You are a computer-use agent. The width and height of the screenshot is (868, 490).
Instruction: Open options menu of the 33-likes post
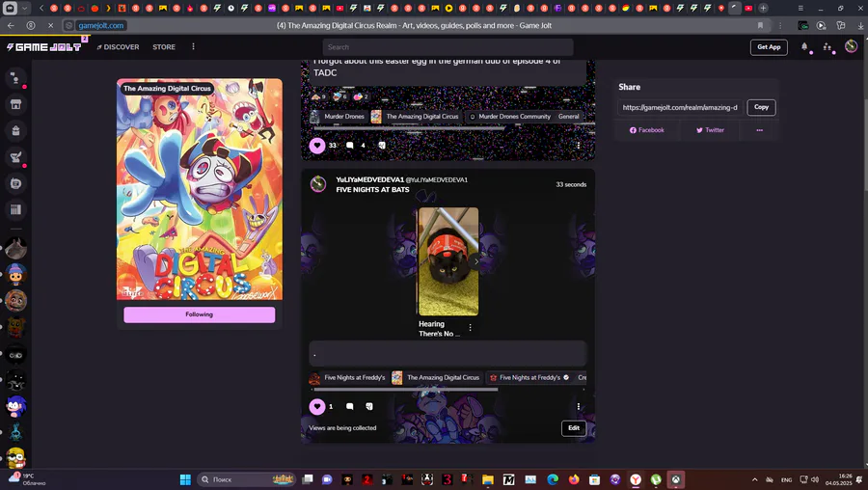click(x=579, y=146)
